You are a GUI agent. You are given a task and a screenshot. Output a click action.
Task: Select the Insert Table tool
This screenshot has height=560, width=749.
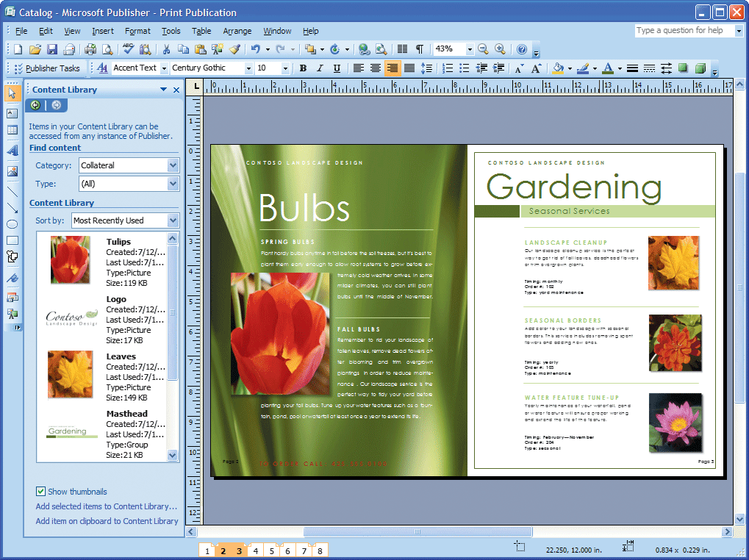pyautogui.click(x=12, y=131)
